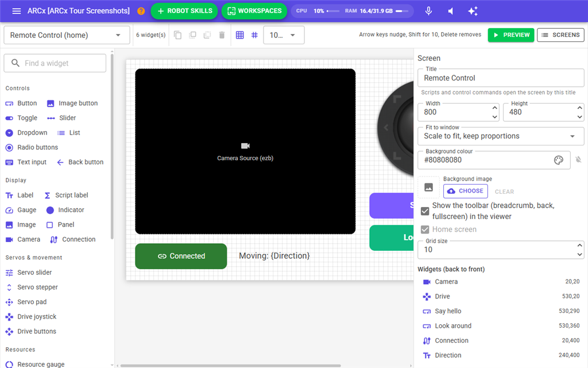Decrease the Grid size value
This screenshot has width=588, height=368.
580,254
